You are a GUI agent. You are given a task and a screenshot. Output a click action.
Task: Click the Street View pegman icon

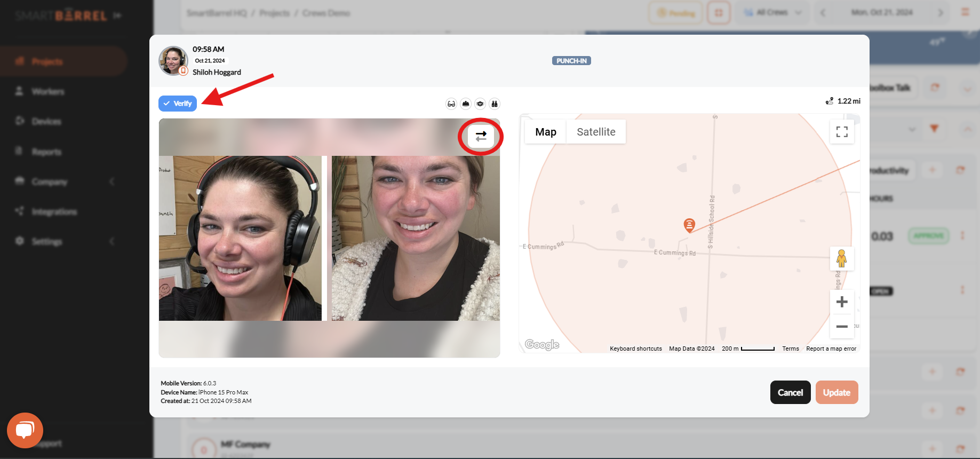point(841,259)
